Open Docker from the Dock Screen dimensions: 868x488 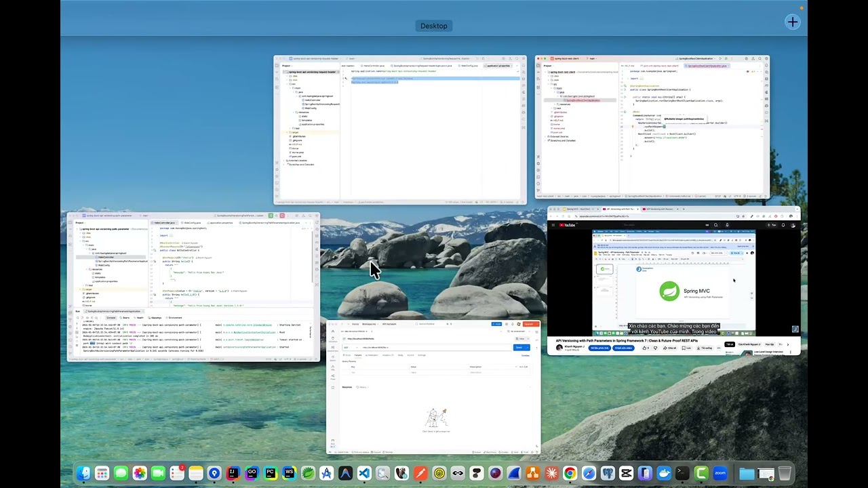[664, 473]
